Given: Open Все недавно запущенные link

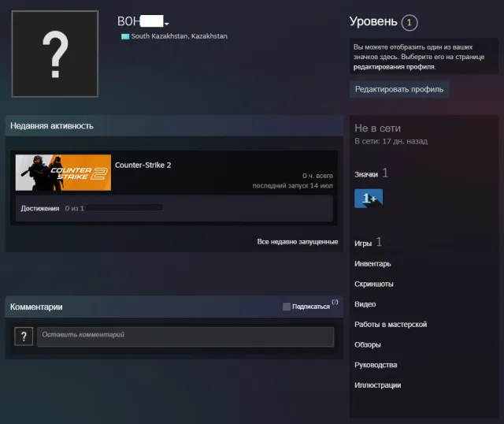Looking at the screenshot, I should 298,242.
